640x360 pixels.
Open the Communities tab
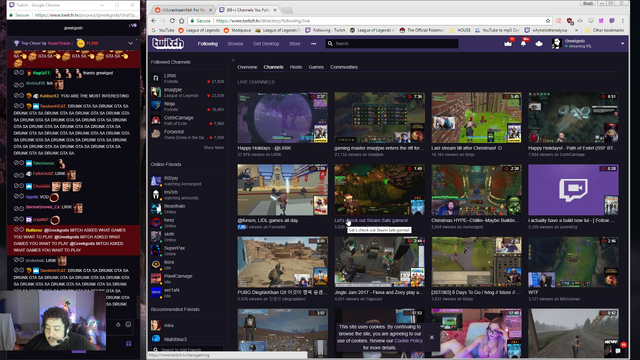(344, 67)
